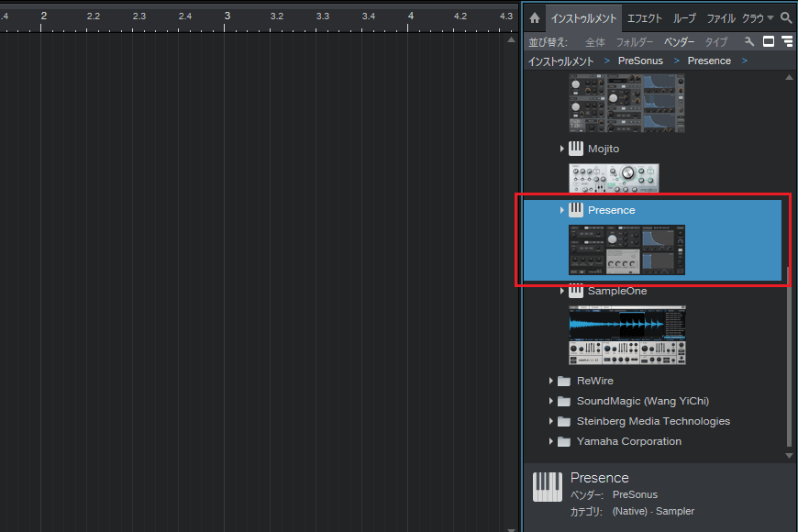This screenshot has height=532, width=798.
Task: Click the browser home icon
Action: [x=535, y=17]
